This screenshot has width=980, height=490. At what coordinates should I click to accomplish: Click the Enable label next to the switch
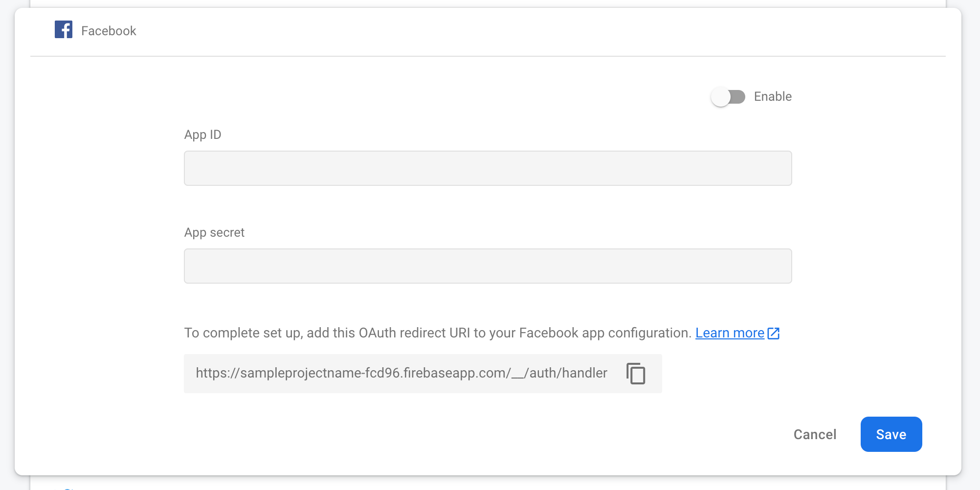(773, 96)
